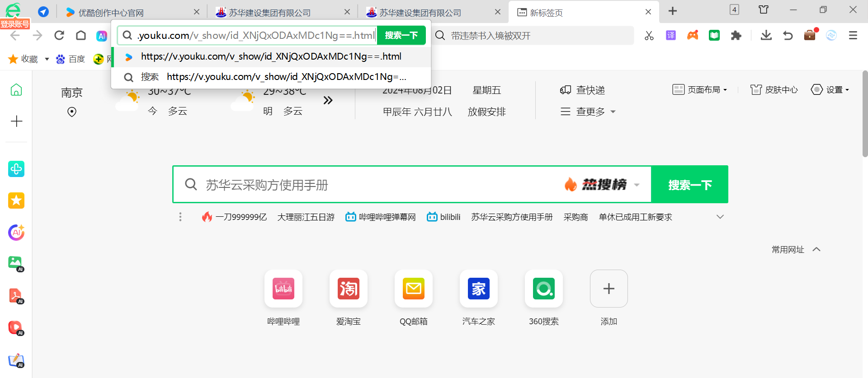Reload the page with refresh icon
The height and width of the screenshot is (378, 868).
[59, 35]
